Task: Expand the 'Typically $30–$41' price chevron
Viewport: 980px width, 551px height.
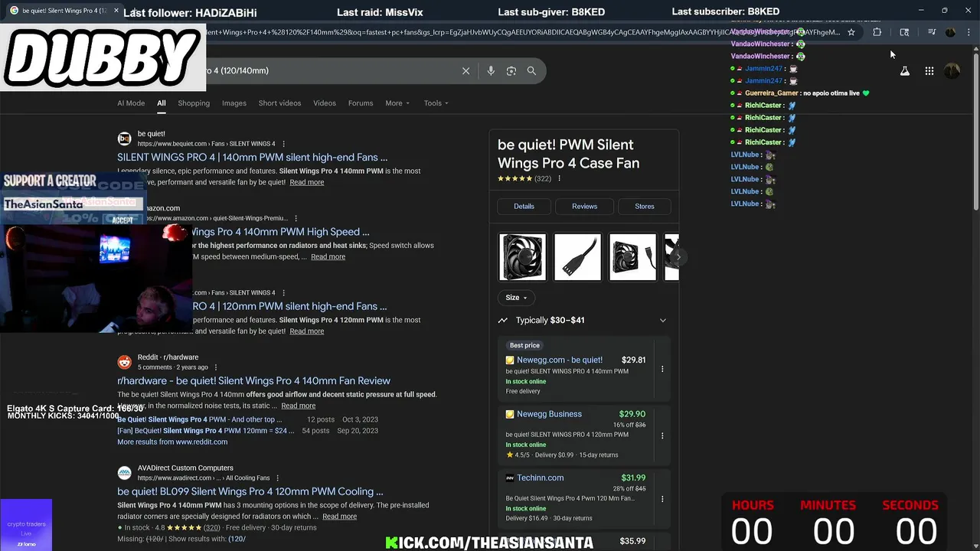Action: tap(663, 321)
